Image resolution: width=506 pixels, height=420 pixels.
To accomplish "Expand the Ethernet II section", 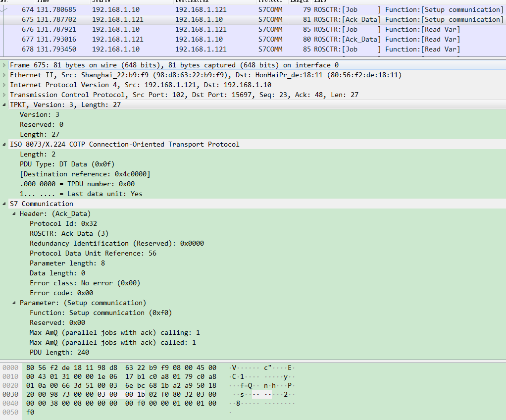I will point(4,75).
